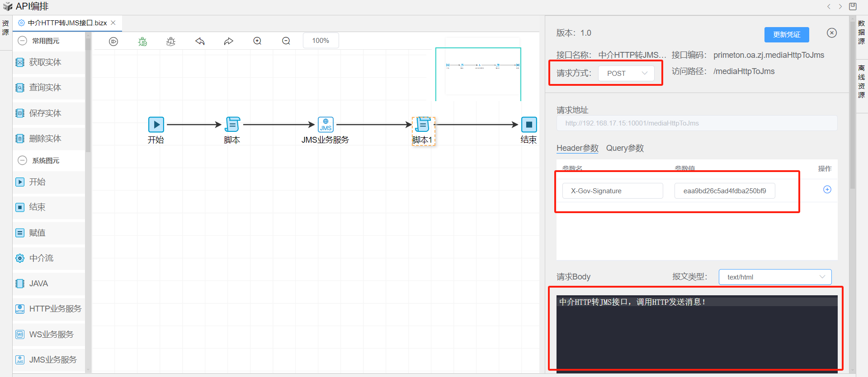Close the 中介HTTP转JMS接口.bizx tab
868x377 pixels.
pos(113,23)
